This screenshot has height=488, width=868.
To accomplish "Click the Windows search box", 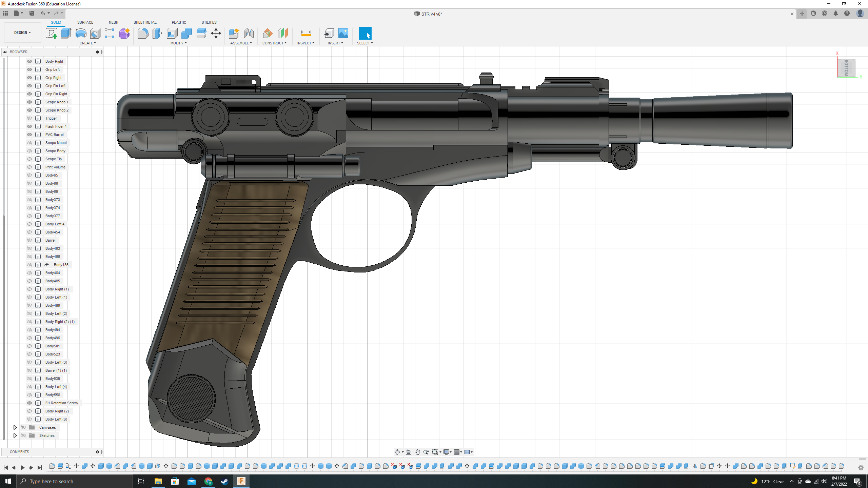I will 75,481.
